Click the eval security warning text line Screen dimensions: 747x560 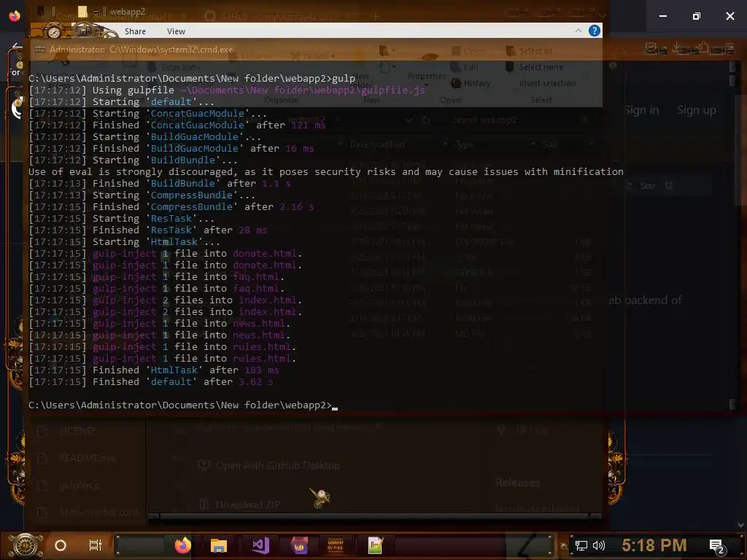[326, 172]
